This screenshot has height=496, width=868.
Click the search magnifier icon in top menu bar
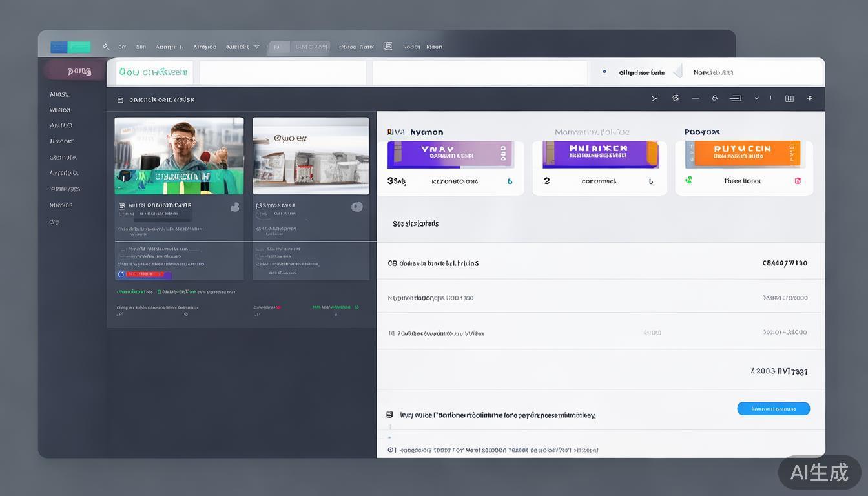(106, 47)
